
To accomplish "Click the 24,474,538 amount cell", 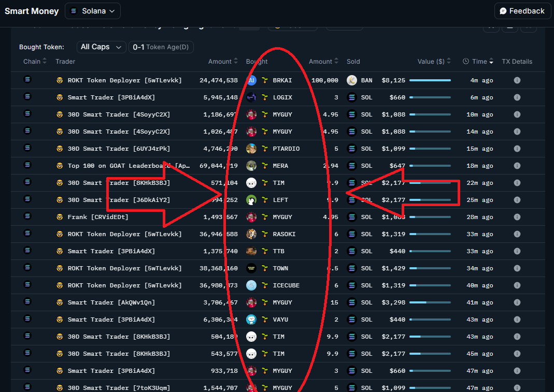I will pos(219,80).
